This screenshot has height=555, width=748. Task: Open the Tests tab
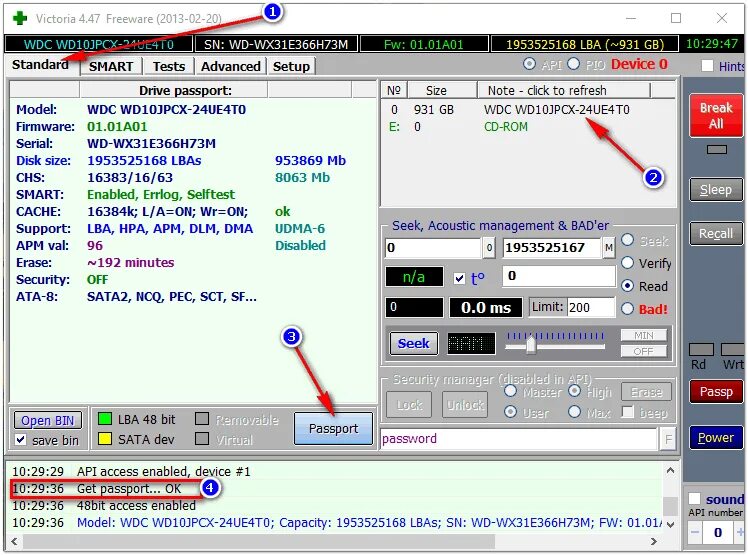coord(169,66)
